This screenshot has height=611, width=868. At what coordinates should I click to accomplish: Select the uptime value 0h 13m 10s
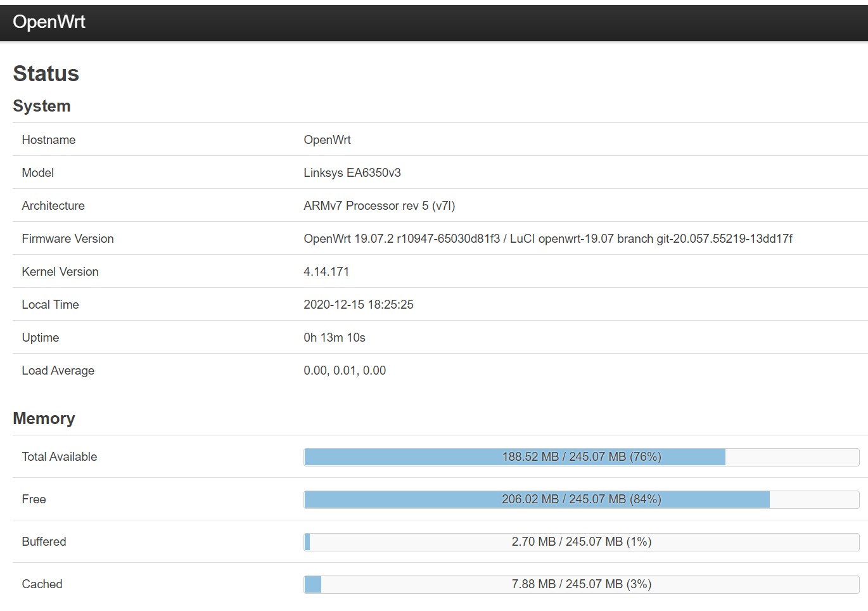click(x=335, y=338)
